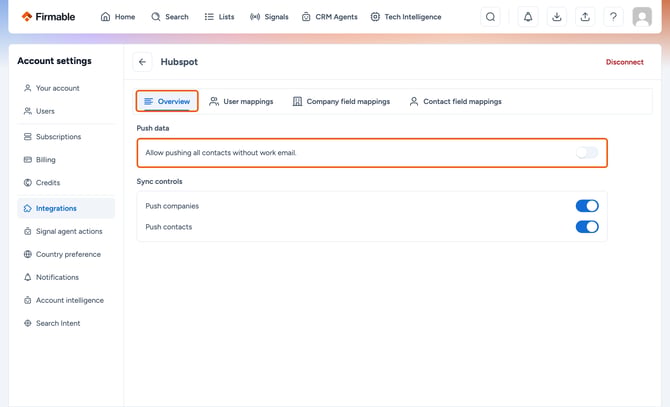Viewport: 670px width, 407px height.
Task: Open the CRM Agents nav item
Action: pos(329,17)
